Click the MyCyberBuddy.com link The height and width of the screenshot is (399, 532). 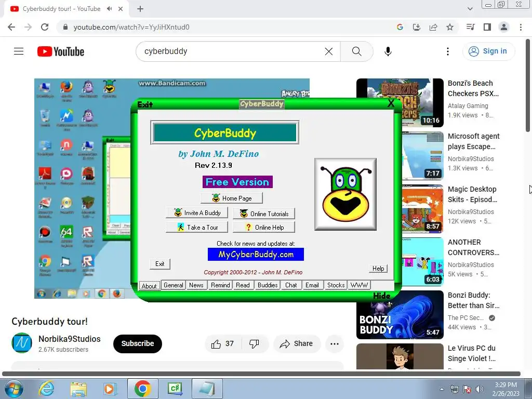(256, 255)
